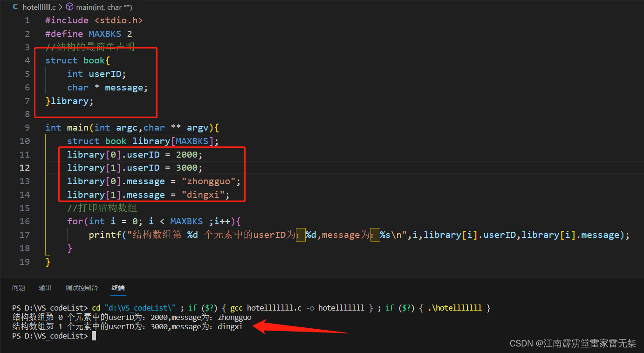Click the printf call on line 17
Image resolution: width=644 pixels, height=353 pixels.
click(x=359, y=235)
